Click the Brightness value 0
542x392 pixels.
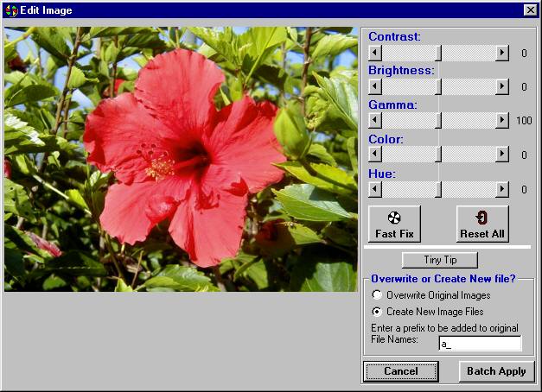pos(525,86)
